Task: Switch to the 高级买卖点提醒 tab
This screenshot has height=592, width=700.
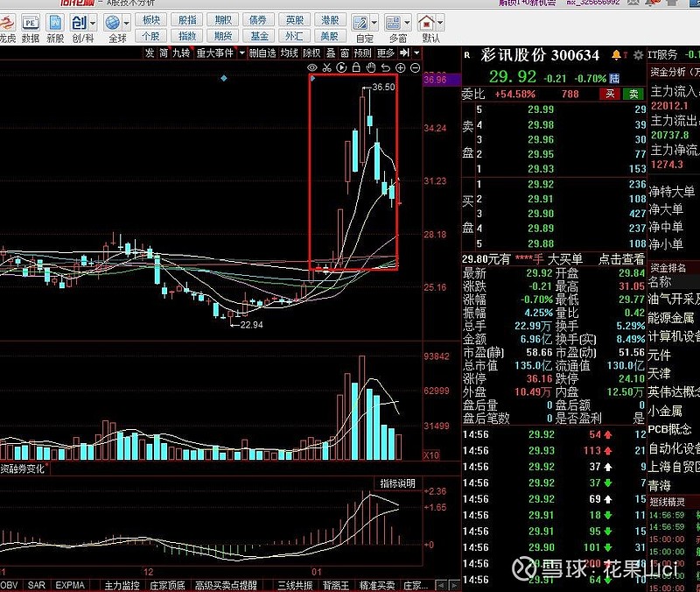Action: 226,585
